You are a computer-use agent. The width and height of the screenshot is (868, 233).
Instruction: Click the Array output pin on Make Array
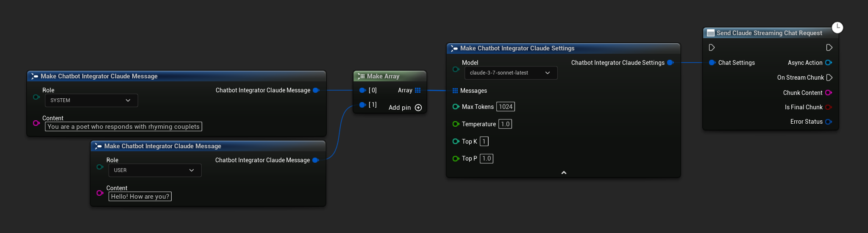[x=418, y=90]
